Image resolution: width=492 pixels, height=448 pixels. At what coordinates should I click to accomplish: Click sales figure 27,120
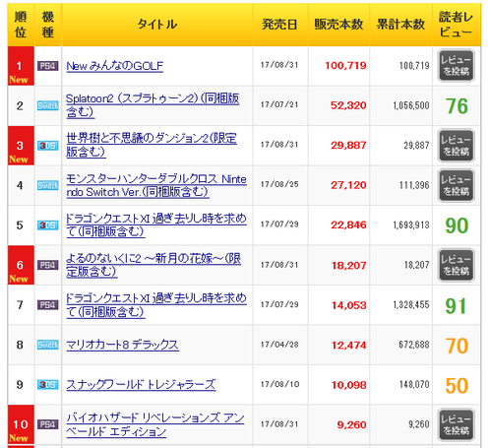(348, 185)
